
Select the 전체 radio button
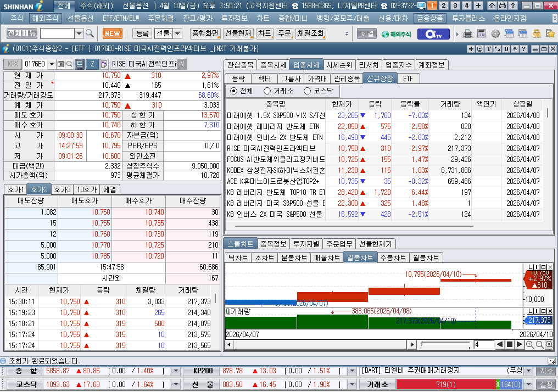[233, 91]
